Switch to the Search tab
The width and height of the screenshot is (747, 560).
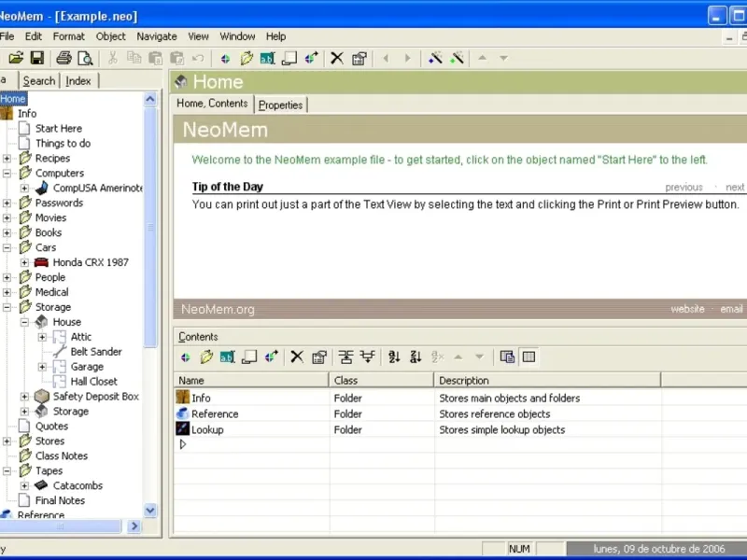click(39, 81)
